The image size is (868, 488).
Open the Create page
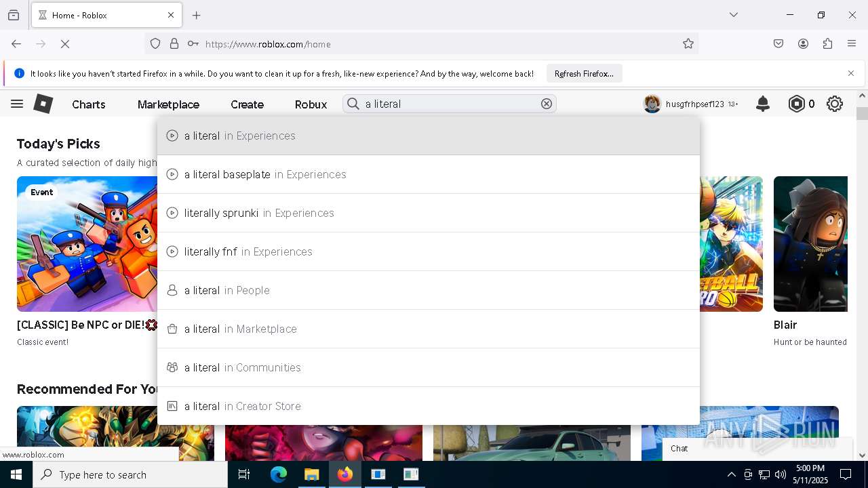[247, 104]
